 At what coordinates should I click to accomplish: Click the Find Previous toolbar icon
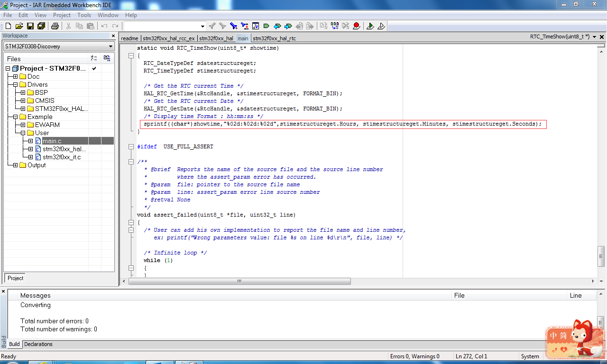point(212,26)
